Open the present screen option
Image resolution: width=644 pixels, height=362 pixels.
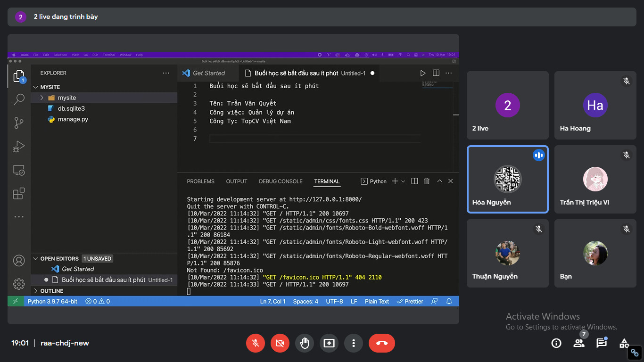329,343
